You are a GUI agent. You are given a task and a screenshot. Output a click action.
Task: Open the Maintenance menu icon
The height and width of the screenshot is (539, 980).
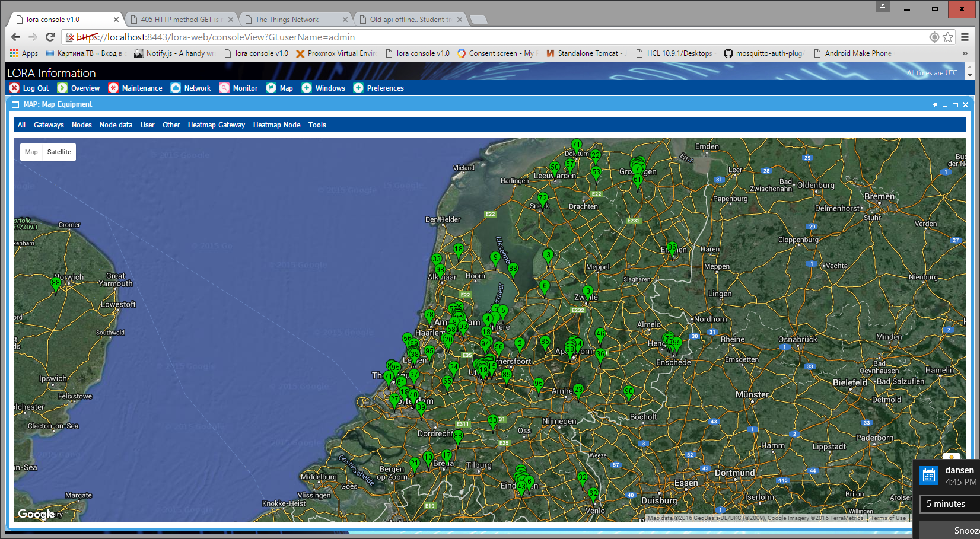[113, 88]
